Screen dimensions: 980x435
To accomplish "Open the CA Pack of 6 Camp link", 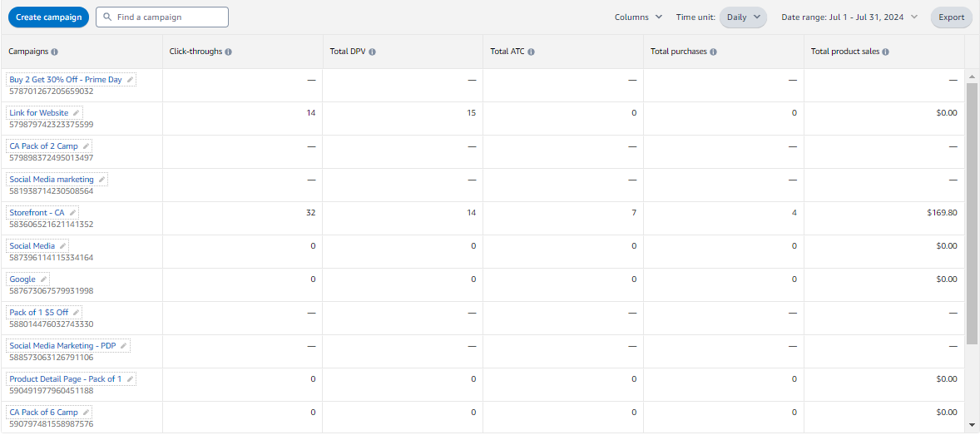I will tap(43, 413).
